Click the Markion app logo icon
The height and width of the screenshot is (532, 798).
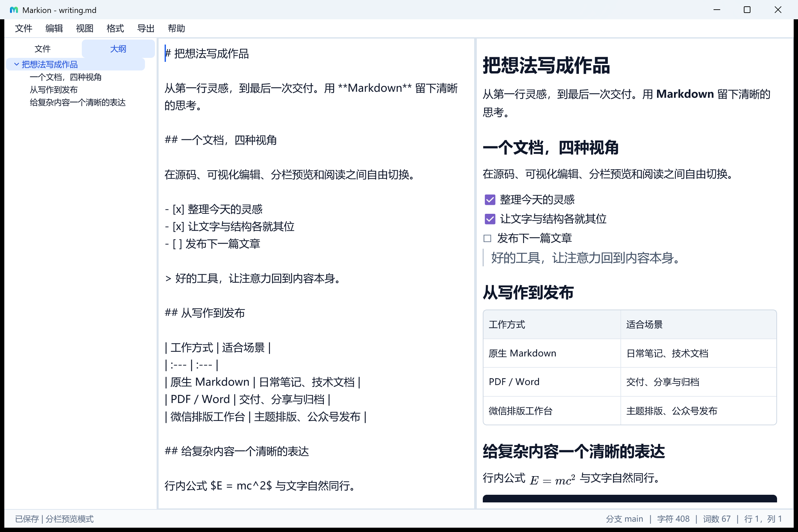[14, 10]
